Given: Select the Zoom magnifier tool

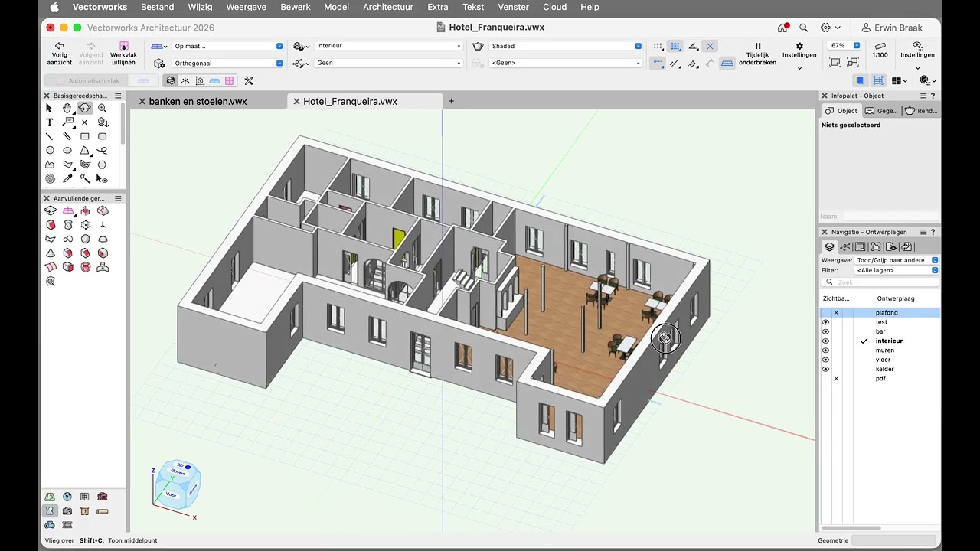Looking at the screenshot, I should point(103,109).
